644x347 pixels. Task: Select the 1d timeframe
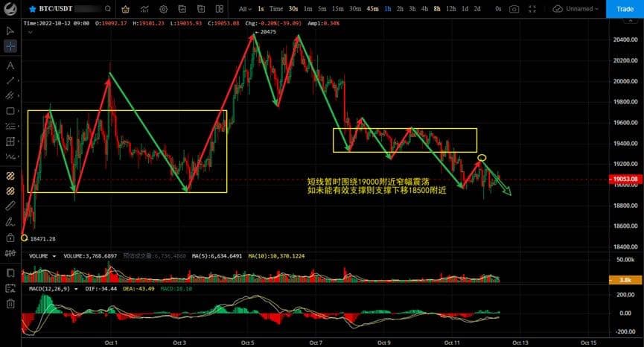(465, 9)
